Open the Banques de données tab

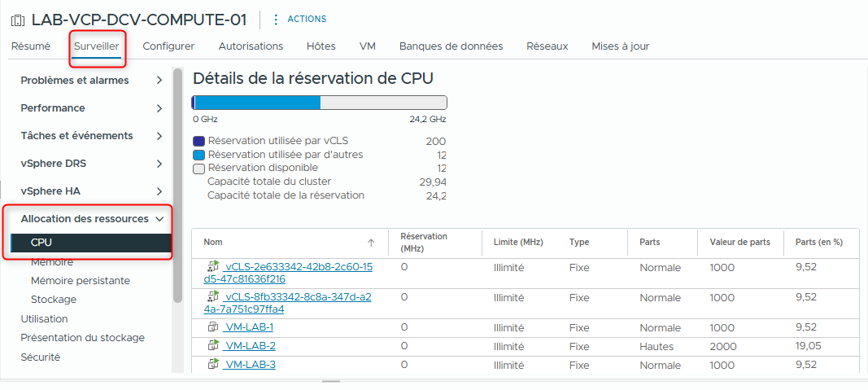point(451,46)
